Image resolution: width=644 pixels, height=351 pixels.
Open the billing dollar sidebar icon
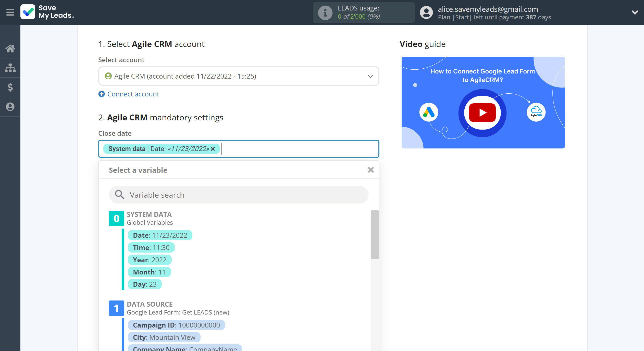click(10, 87)
